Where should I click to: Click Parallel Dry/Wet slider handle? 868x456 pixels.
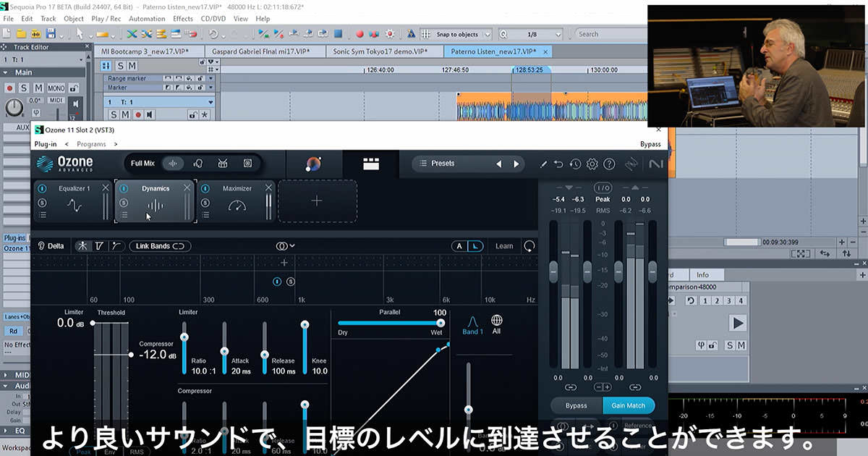pyautogui.click(x=440, y=323)
